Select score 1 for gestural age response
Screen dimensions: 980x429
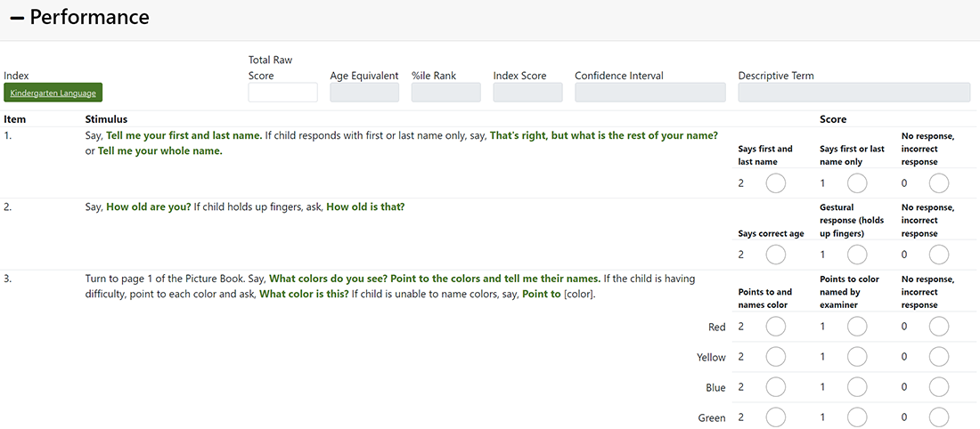pyautogui.click(x=857, y=255)
